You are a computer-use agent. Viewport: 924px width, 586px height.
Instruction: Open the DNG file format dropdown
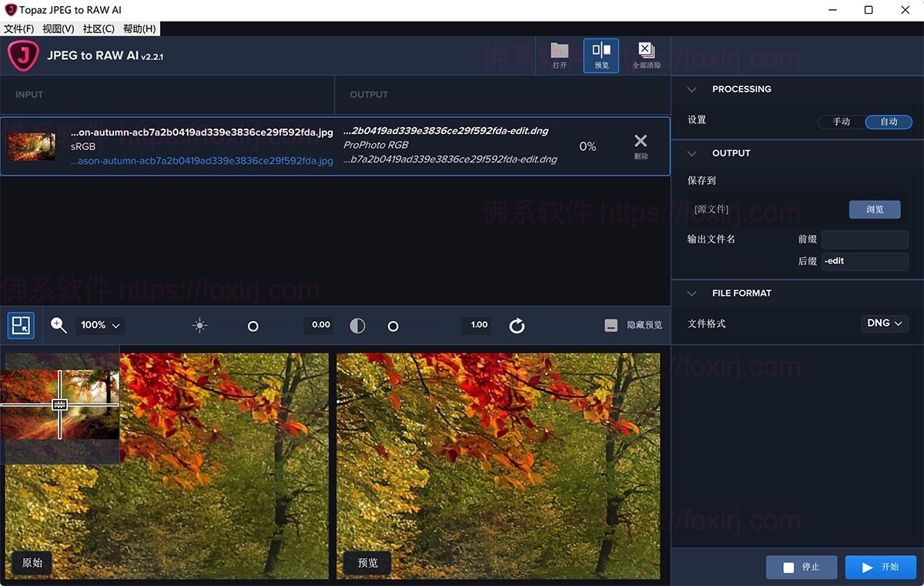[x=884, y=323]
